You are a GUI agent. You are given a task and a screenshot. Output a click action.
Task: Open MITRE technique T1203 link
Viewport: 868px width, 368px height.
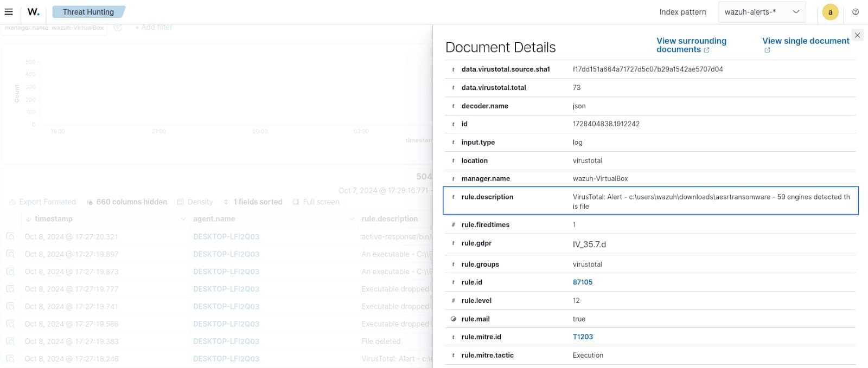coord(583,337)
